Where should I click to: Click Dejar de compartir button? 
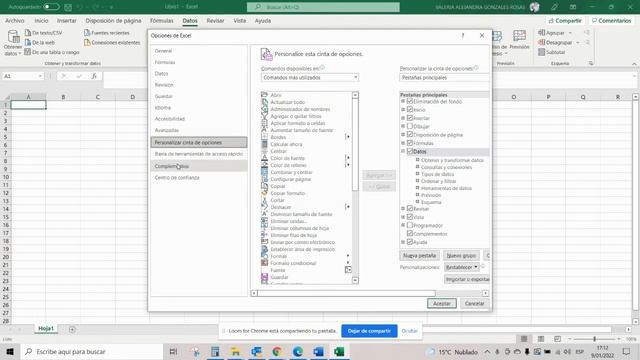tap(369, 331)
